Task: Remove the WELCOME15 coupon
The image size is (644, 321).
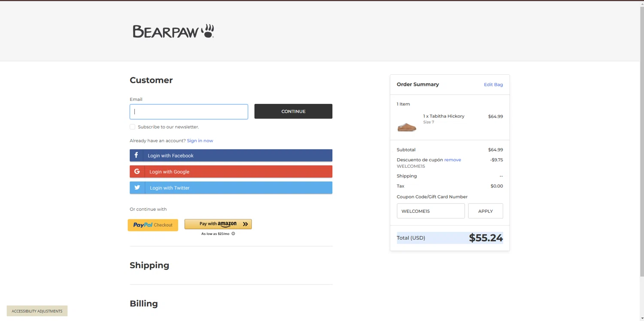Action: 453,160
